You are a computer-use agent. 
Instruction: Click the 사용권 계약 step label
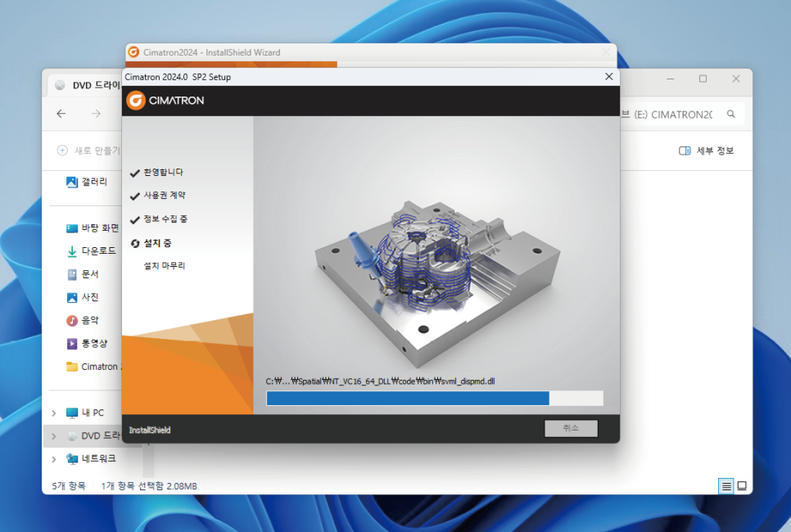165,195
